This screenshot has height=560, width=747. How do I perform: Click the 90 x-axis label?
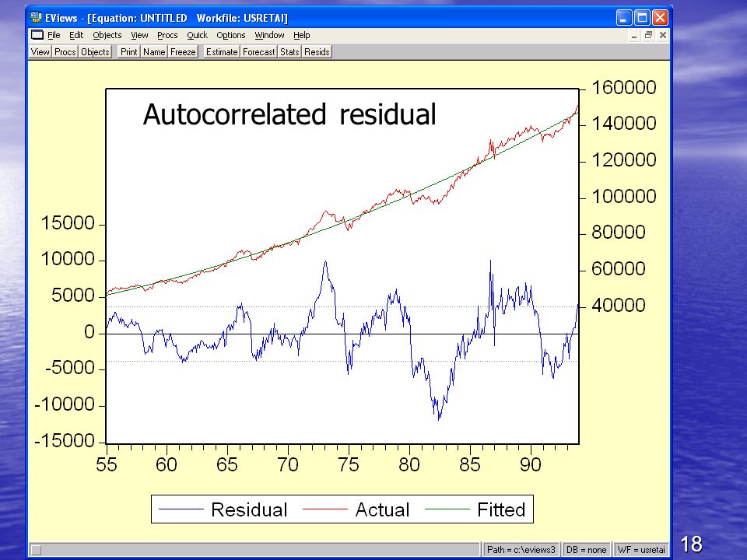pos(531,464)
